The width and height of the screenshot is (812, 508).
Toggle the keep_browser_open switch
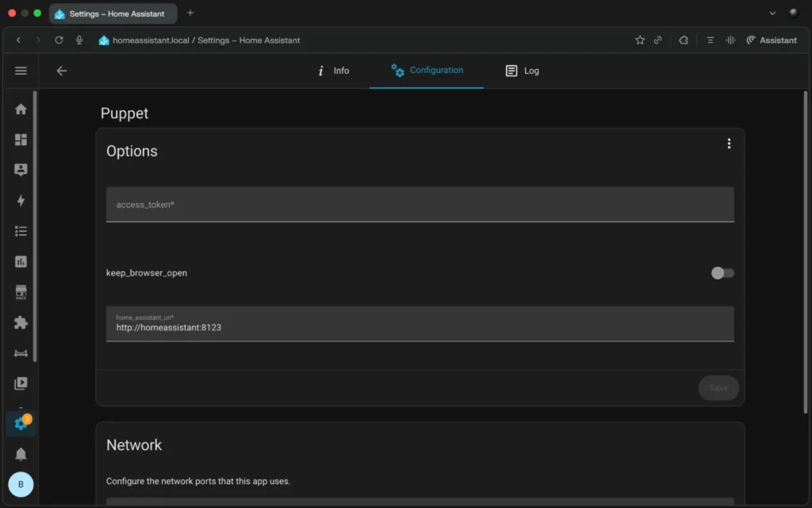[x=722, y=273]
